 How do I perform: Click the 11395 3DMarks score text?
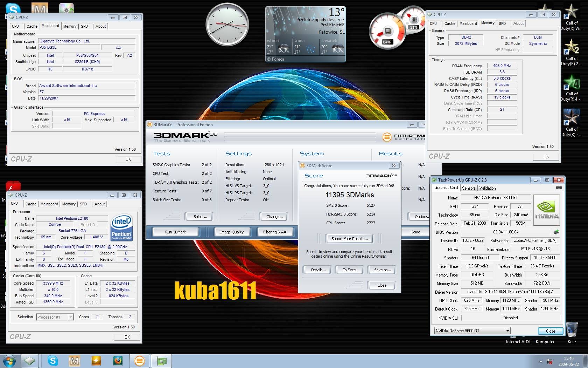coord(349,195)
